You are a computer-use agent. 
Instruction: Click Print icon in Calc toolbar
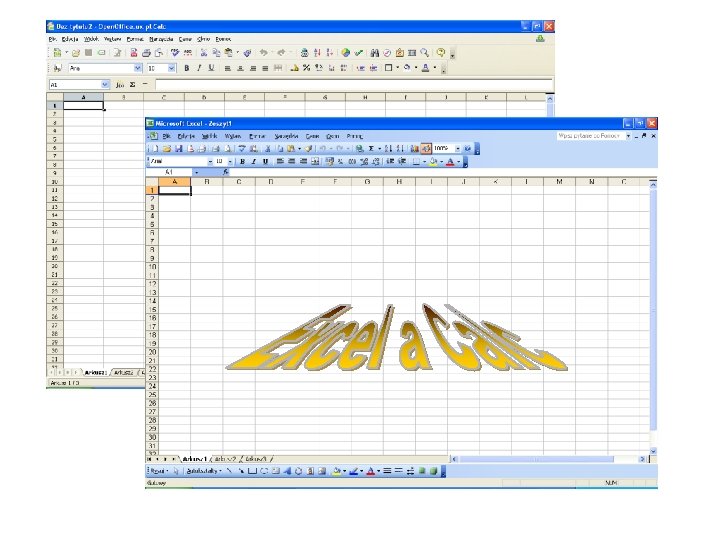pos(146,53)
